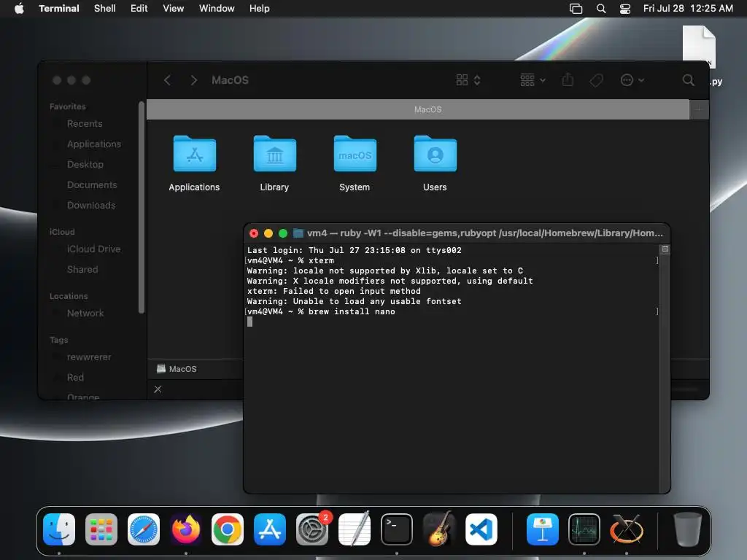The image size is (747, 560).
Task: Select the MacOS tab in Finder
Action: 418,109
